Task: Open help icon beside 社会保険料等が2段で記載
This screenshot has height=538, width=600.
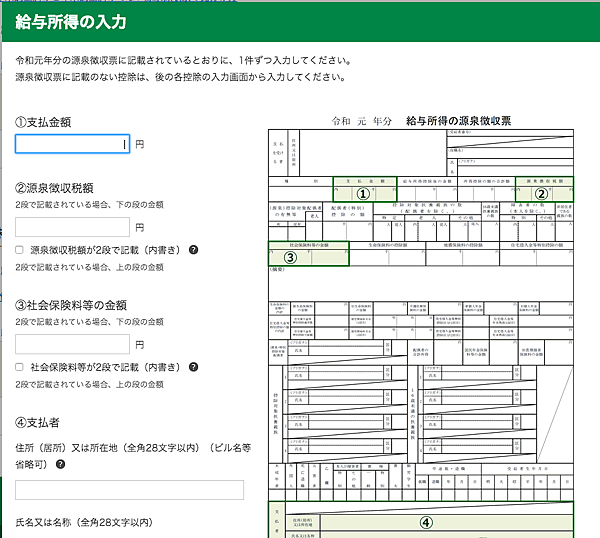Action: 194,367
